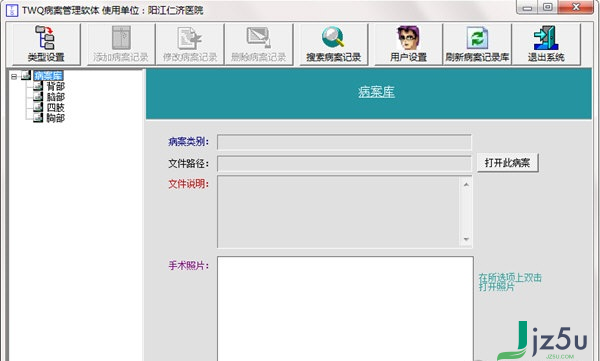The height and width of the screenshot is (361, 600).
Task: Click the 在所选项上双击打开照片 hint text
Action: coord(510,282)
